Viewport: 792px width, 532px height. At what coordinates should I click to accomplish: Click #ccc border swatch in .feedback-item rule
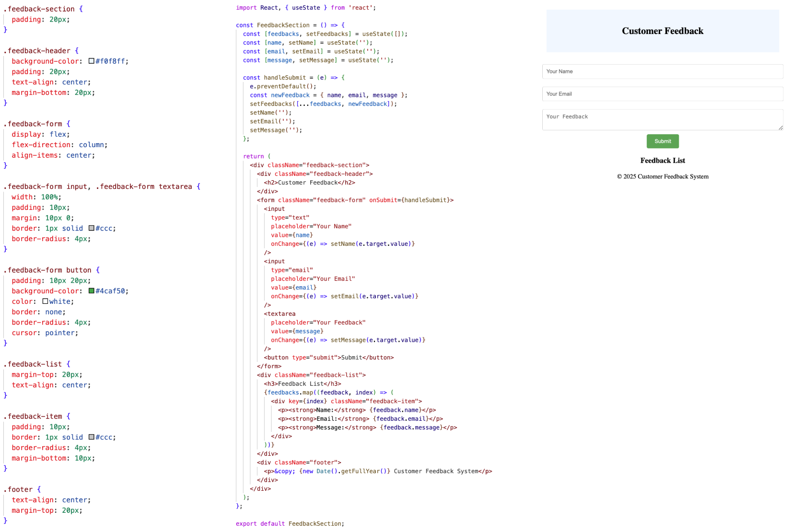(91, 437)
